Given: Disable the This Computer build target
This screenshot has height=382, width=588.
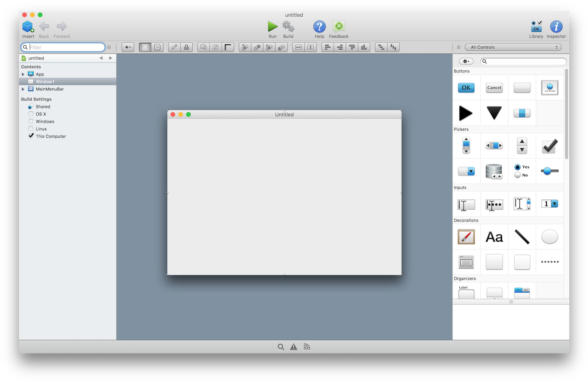Looking at the screenshot, I should pyautogui.click(x=31, y=136).
